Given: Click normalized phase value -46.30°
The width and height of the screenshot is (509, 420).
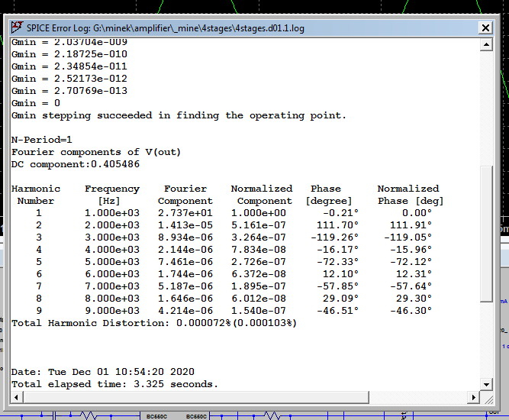Looking at the screenshot, I should (411, 311).
